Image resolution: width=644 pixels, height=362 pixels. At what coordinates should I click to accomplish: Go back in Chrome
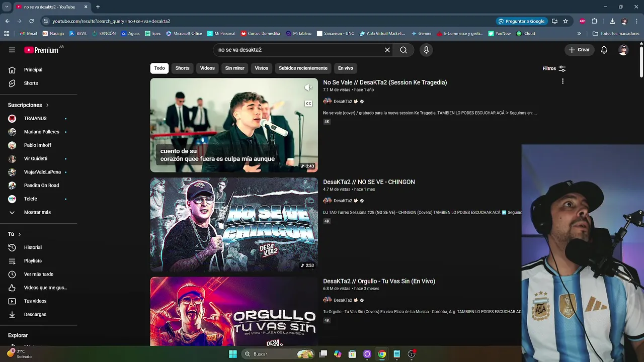point(7,21)
